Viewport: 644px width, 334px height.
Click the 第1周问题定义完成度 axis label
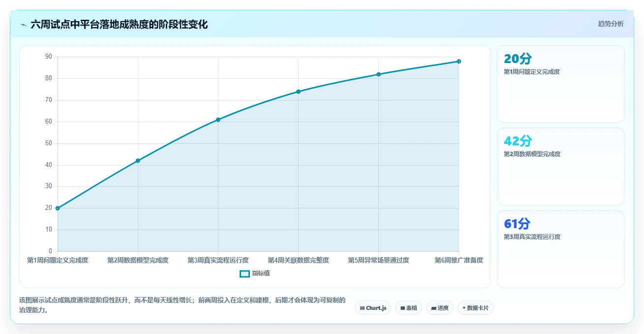58,260
